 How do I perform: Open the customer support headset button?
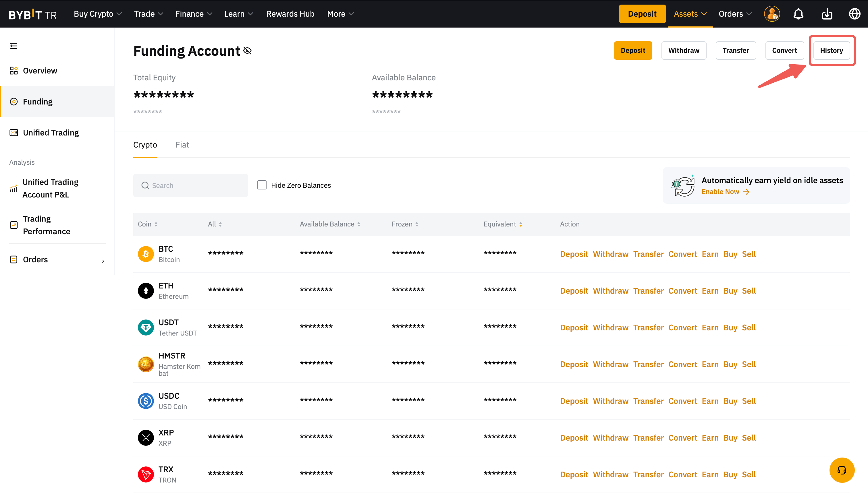[841, 470]
